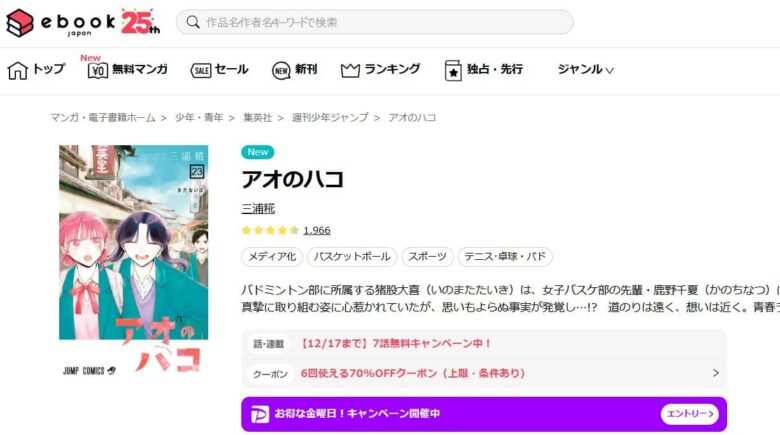This screenshot has width=780, height=435.
Task: Click the teal New badge
Action: click(258, 152)
